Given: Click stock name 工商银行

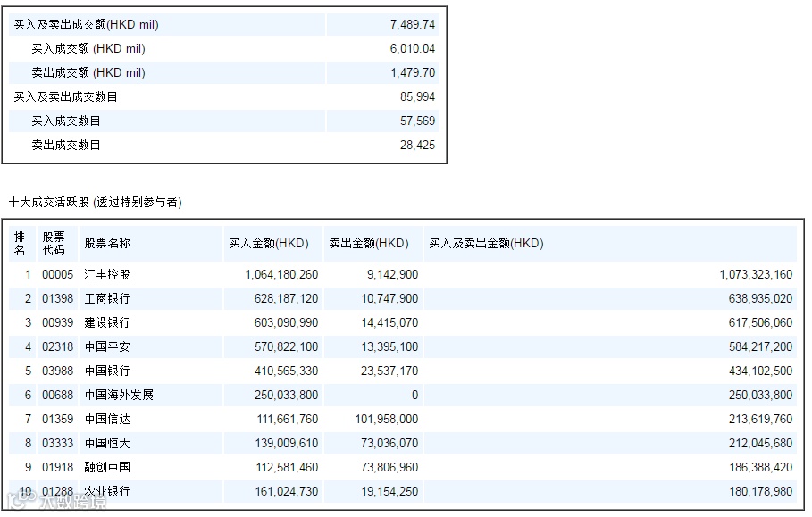Looking at the screenshot, I should coord(107,298).
